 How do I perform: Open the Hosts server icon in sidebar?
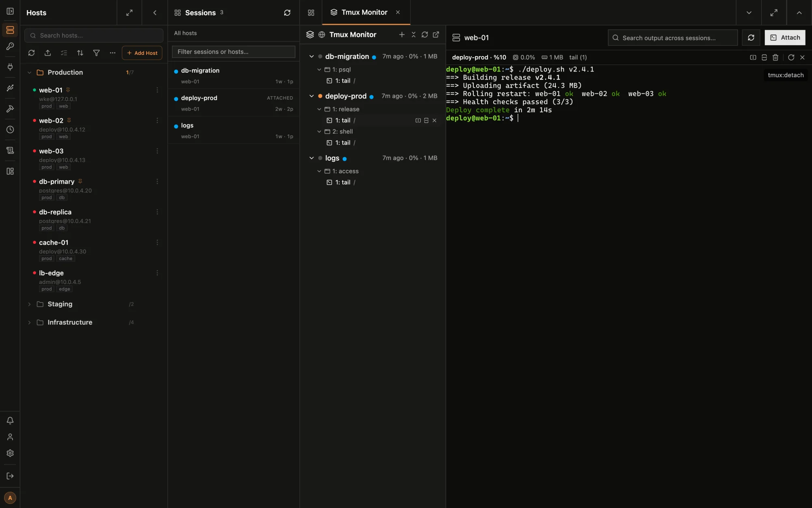pyautogui.click(x=10, y=30)
